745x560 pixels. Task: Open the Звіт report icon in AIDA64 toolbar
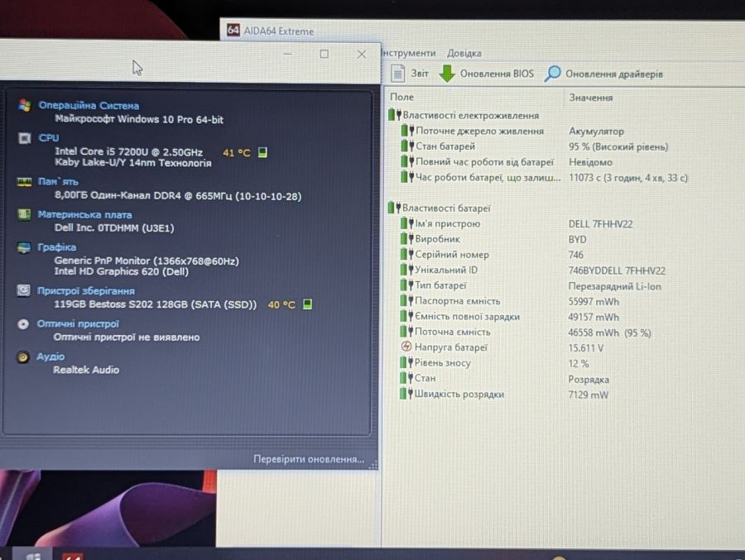(397, 74)
